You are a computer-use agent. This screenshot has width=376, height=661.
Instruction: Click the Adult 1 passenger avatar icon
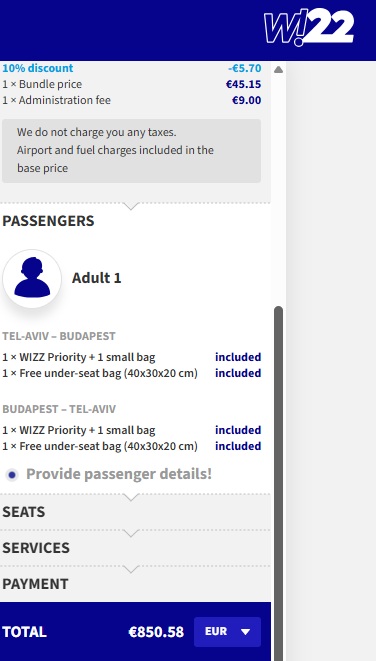pos(32,279)
